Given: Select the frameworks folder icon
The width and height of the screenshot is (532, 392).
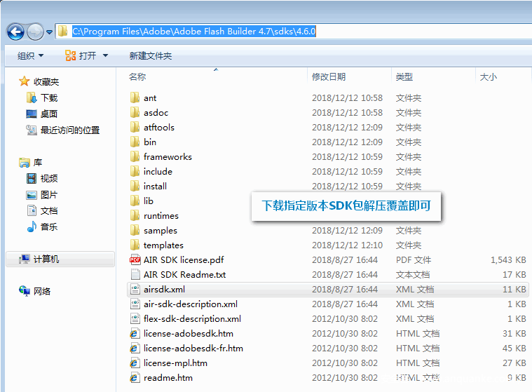Looking at the screenshot, I should coord(135,157).
